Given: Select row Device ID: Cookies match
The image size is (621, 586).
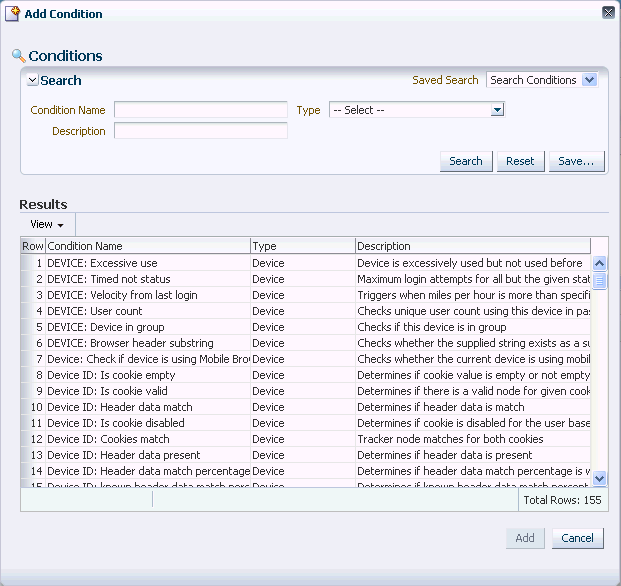Looking at the screenshot, I should pyautogui.click(x=305, y=439).
